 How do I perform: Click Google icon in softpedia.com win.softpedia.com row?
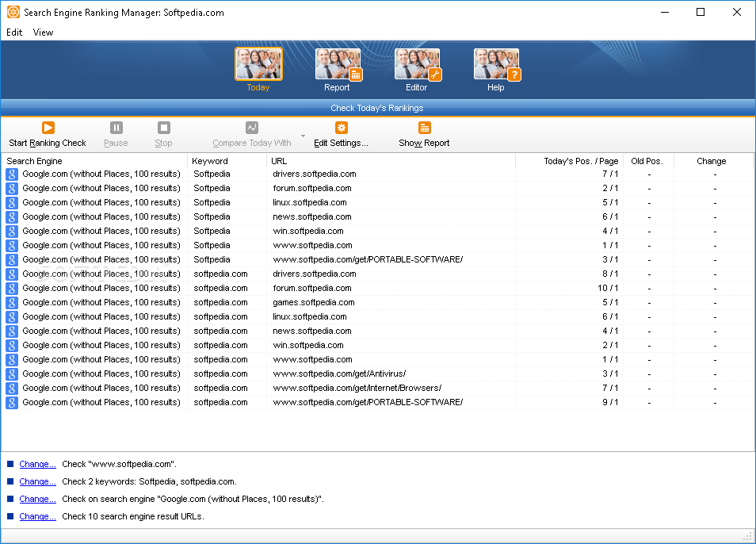point(12,345)
